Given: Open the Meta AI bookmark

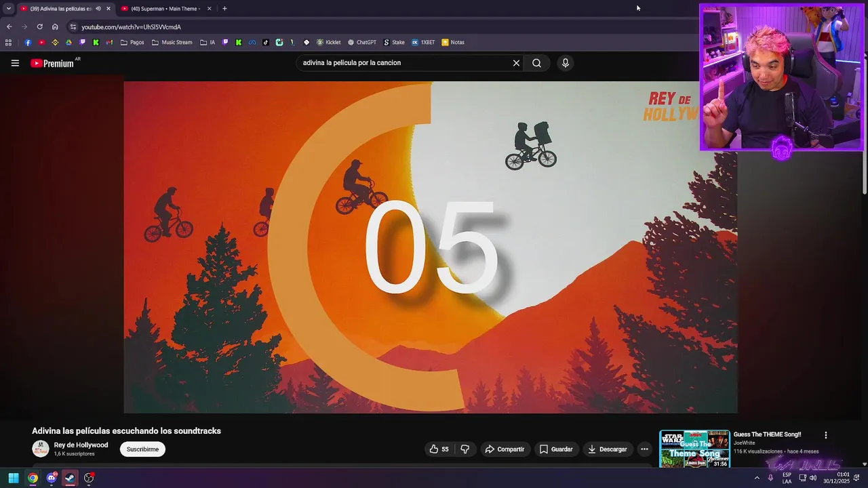Looking at the screenshot, I should pyautogui.click(x=252, y=42).
